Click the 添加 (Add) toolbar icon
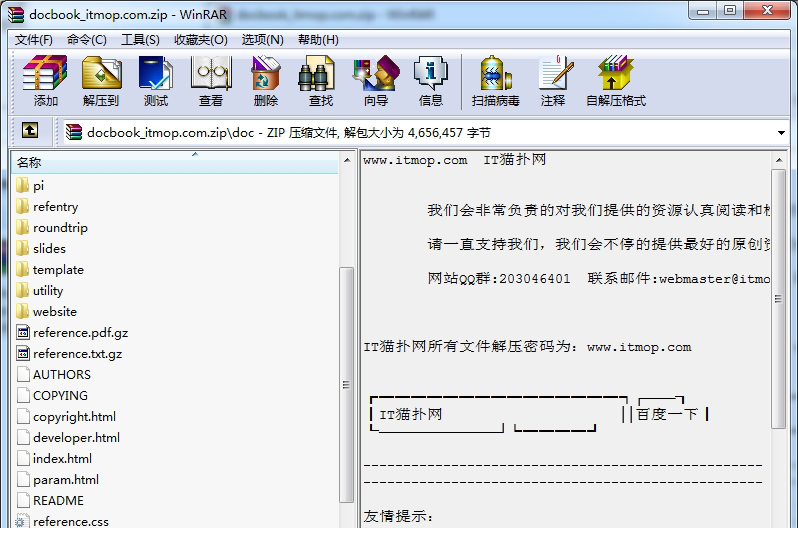The height and width of the screenshot is (549, 798). (45, 80)
